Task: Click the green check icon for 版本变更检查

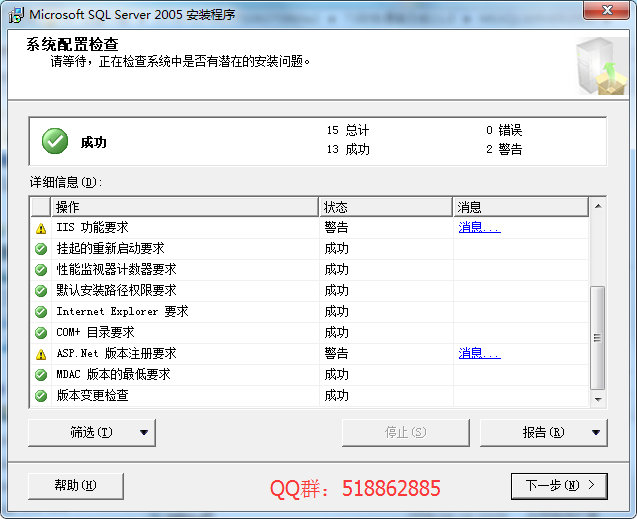Action: pos(41,396)
